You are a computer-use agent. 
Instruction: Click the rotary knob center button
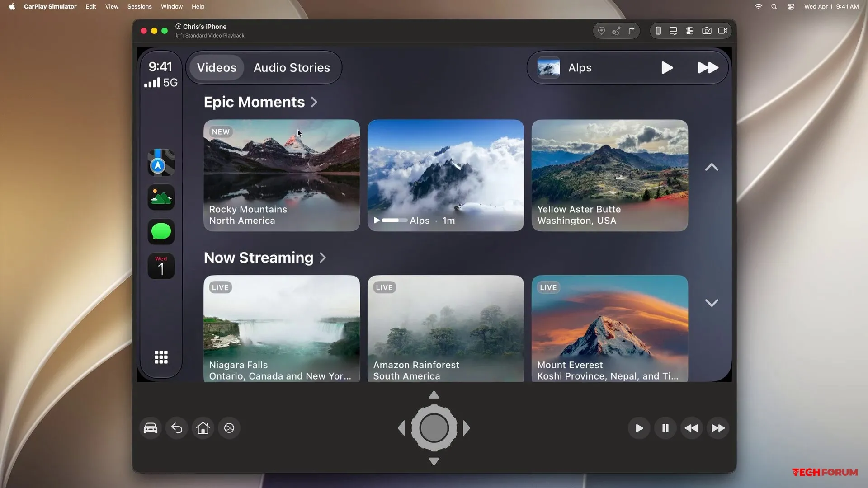coord(434,428)
